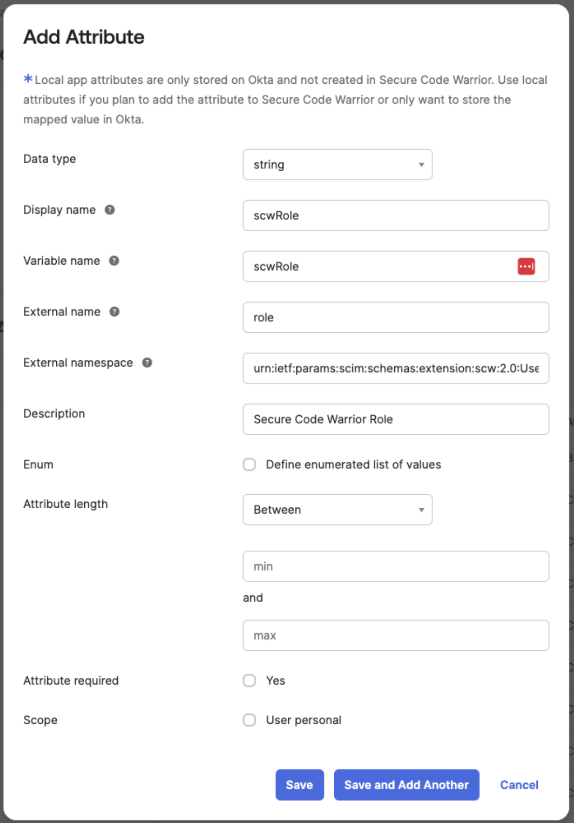The image size is (574, 823).
Task: Enable Define enumerated list of values
Action: pyautogui.click(x=249, y=465)
